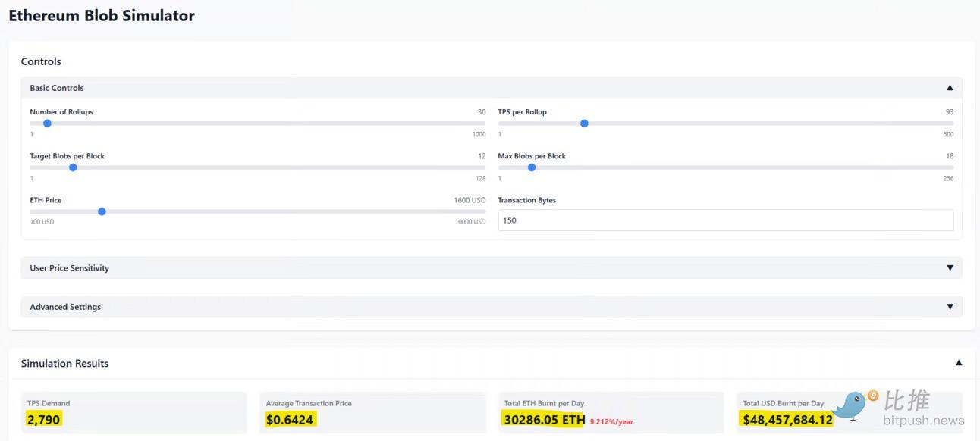Viewport: 980px width, 441px height.
Task: Click the Max Blobs per Block slider handle
Action: [532, 167]
